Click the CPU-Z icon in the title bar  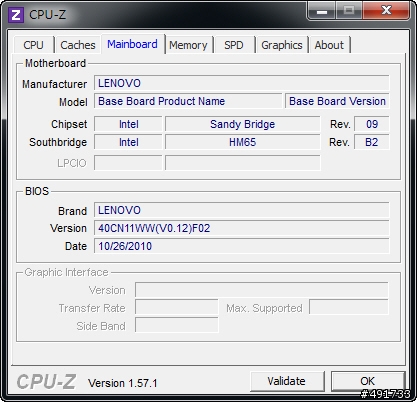[16, 15]
